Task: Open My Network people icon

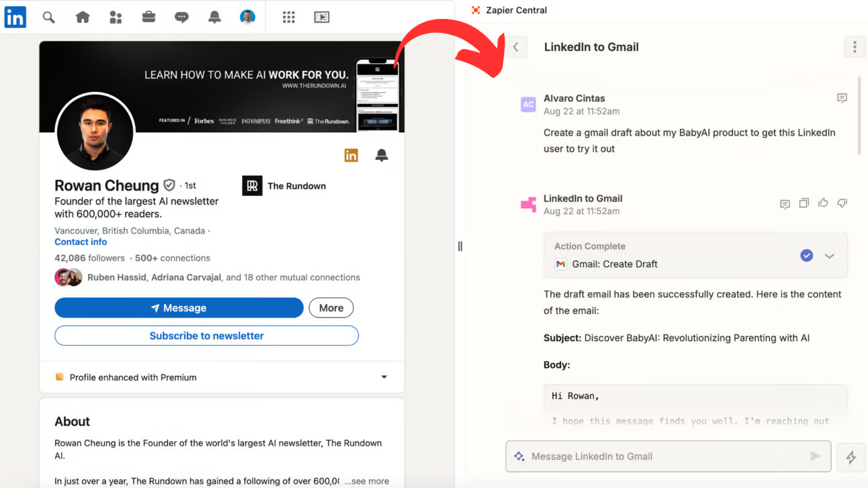Action: tap(116, 17)
